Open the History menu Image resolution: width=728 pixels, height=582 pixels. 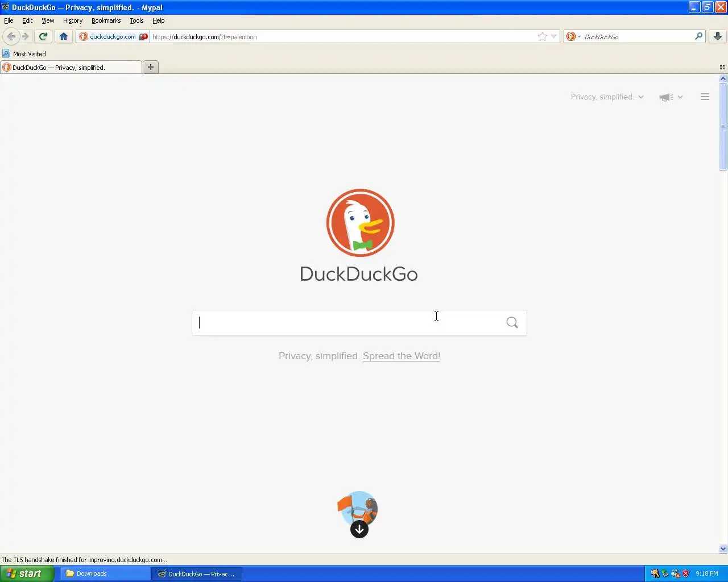pyautogui.click(x=73, y=20)
